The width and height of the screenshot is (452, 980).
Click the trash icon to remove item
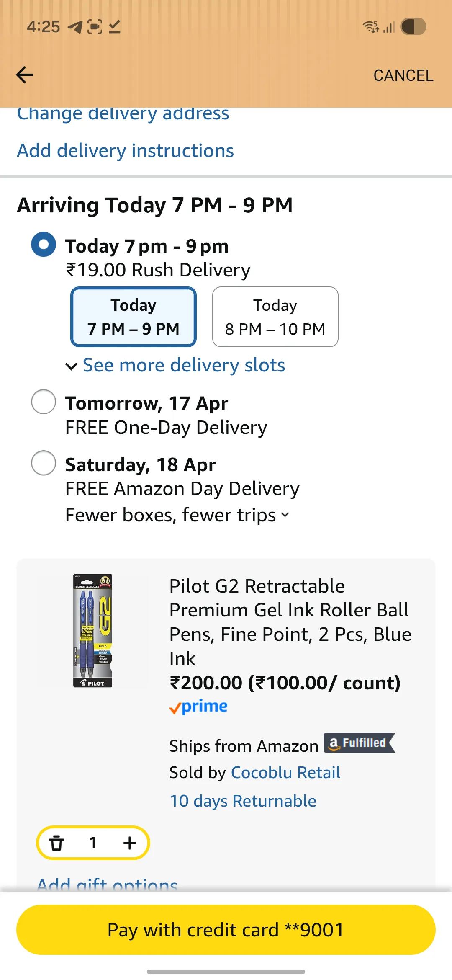click(x=56, y=843)
